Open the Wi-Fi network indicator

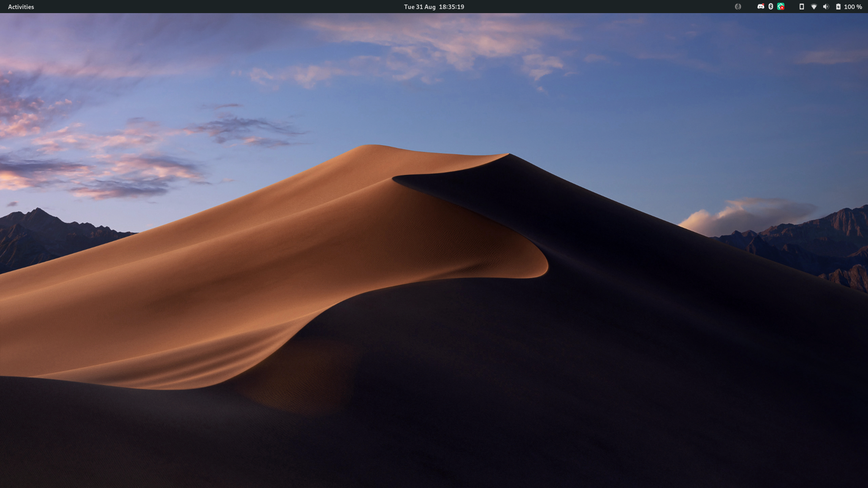[814, 7]
